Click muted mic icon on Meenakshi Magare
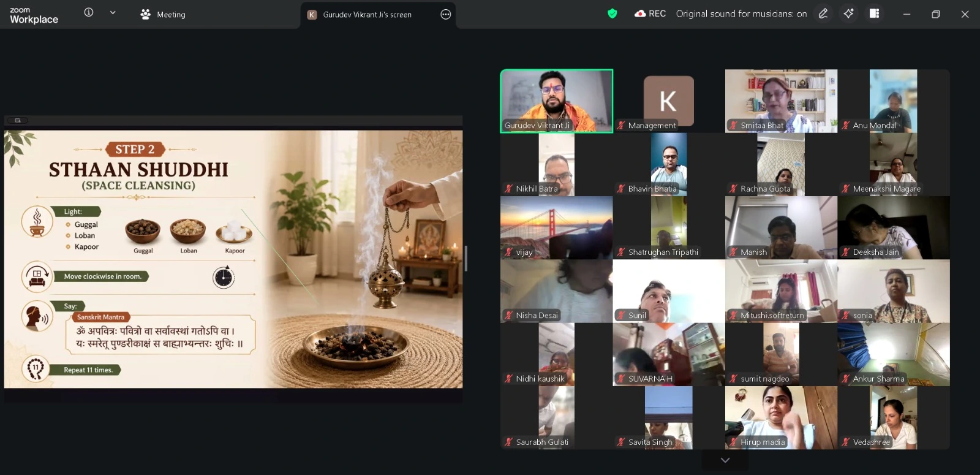The image size is (980, 475). pos(846,189)
